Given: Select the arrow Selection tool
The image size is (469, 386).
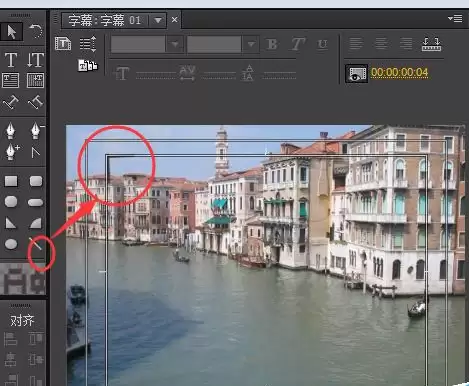Looking at the screenshot, I should point(11,32).
